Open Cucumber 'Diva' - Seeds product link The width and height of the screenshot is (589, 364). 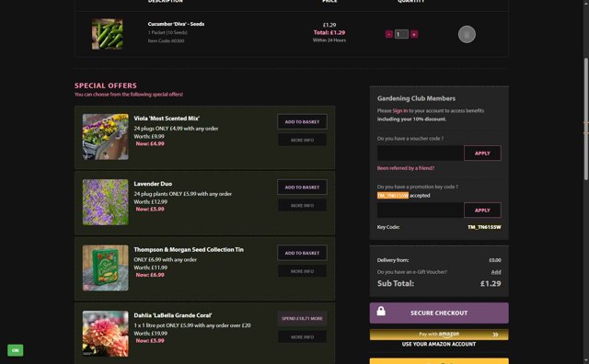[x=176, y=24]
